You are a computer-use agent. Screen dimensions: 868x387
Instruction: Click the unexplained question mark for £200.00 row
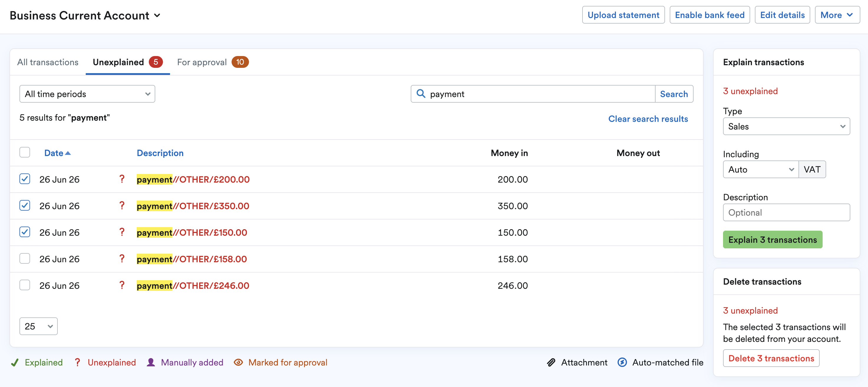pos(122,179)
